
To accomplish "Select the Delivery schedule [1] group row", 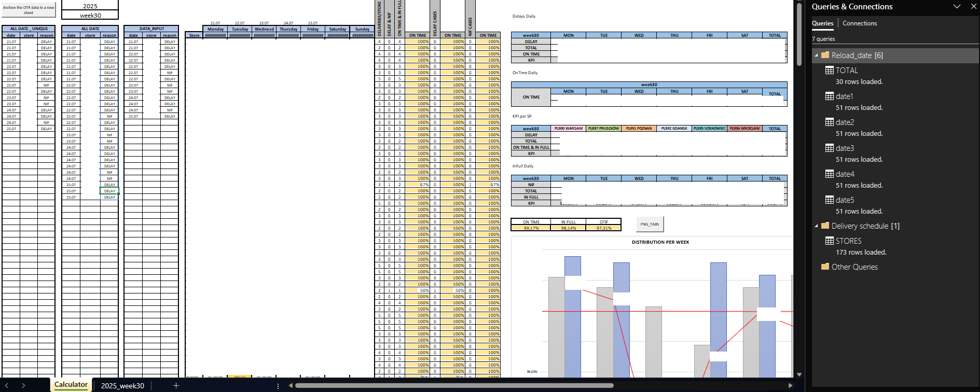I will coord(895,226).
